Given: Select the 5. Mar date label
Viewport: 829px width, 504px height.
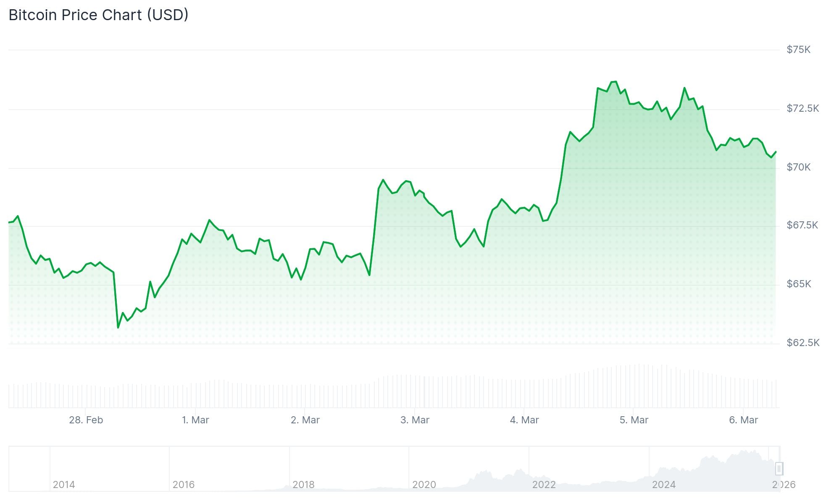Looking at the screenshot, I should 634,420.
